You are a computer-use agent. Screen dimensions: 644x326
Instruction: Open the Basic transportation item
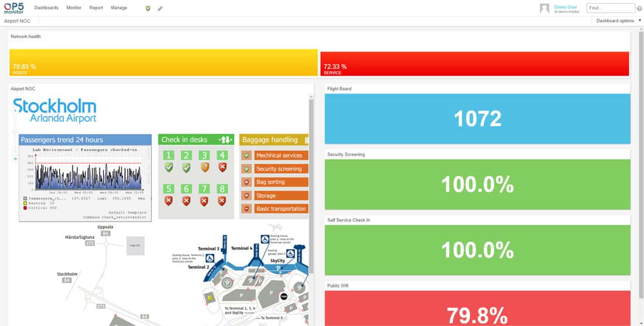pyautogui.click(x=281, y=208)
